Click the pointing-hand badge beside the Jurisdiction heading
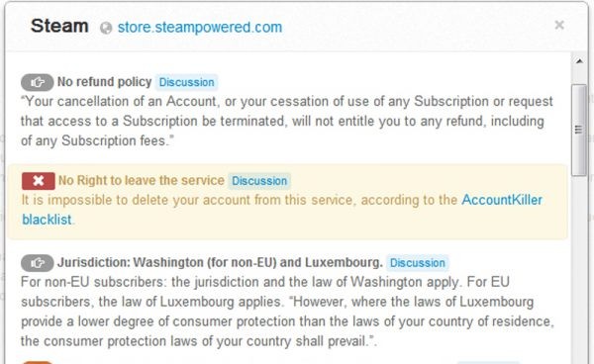The height and width of the screenshot is (364, 594). click(38, 263)
